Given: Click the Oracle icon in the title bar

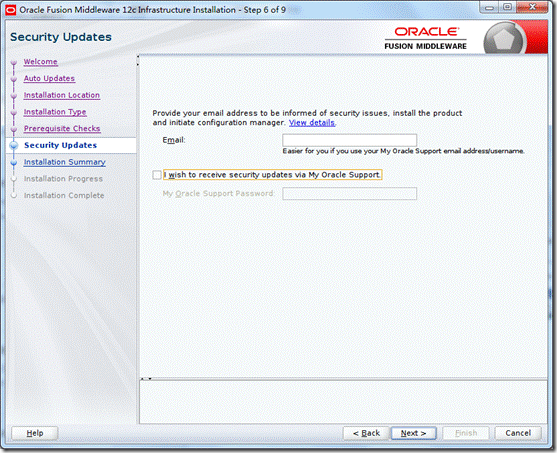Looking at the screenshot, I should pos(11,10).
